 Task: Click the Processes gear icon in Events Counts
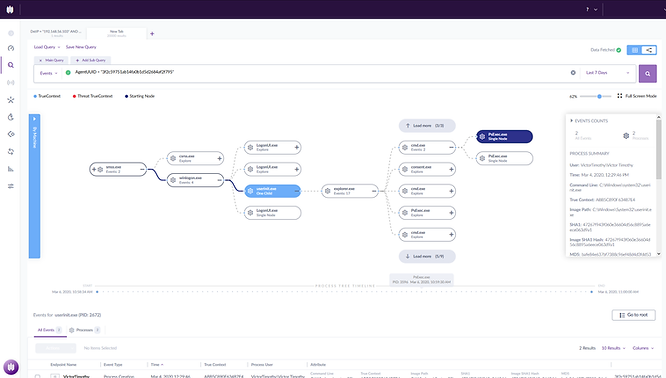[626, 135]
